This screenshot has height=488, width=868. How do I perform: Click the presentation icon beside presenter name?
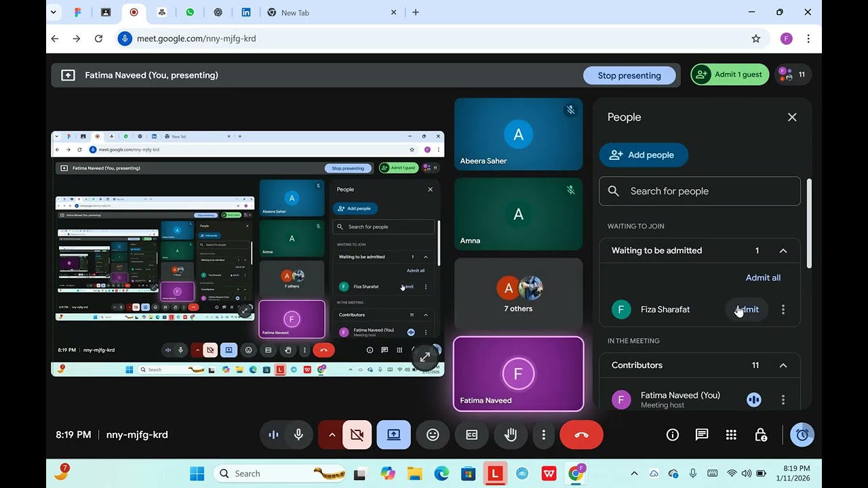(x=68, y=75)
